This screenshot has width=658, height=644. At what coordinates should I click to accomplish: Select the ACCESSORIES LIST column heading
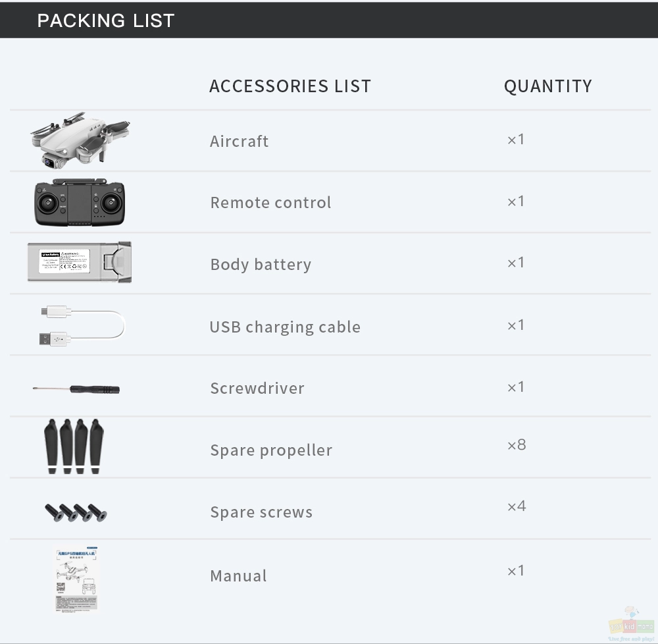pyautogui.click(x=290, y=86)
